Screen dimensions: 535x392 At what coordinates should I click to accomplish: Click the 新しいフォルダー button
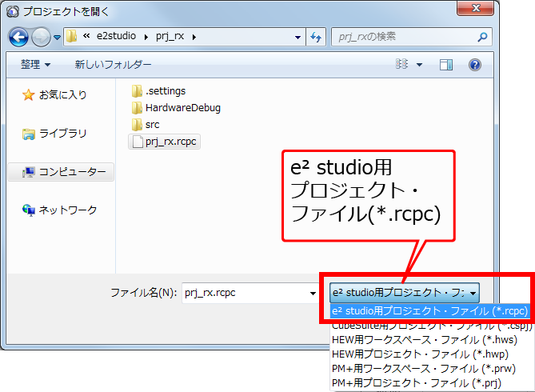pyautogui.click(x=113, y=64)
